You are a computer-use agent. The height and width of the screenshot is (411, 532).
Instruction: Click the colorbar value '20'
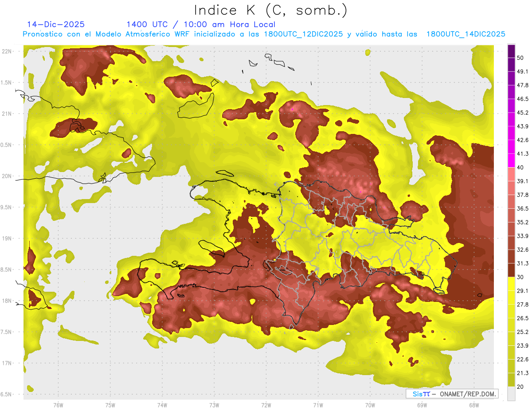520,387
